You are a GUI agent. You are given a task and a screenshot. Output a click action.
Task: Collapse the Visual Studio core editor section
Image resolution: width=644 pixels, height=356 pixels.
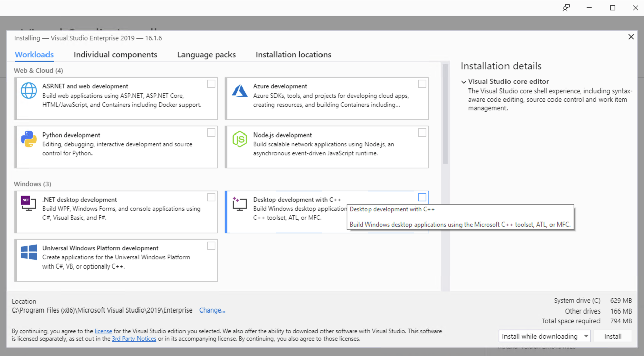click(464, 82)
